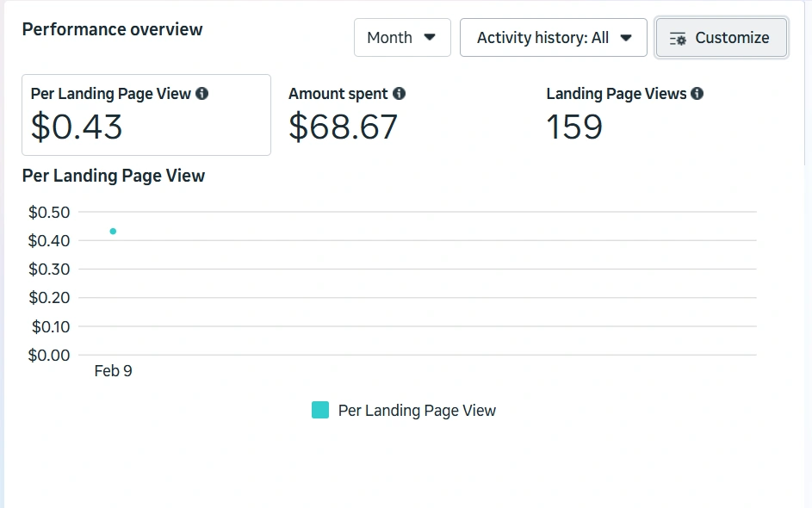Choose the Landing Page Views metric title
This screenshot has height=508, width=812.
coord(616,94)
